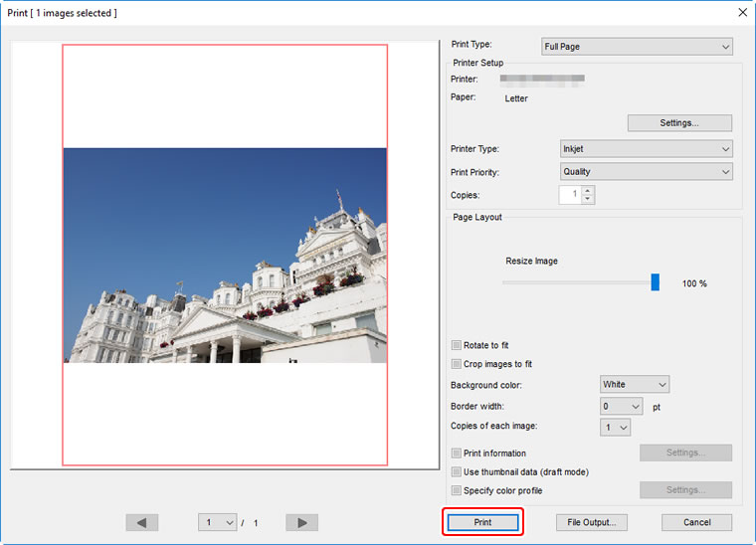Go to the next page with right arrow

coord(301,522)
